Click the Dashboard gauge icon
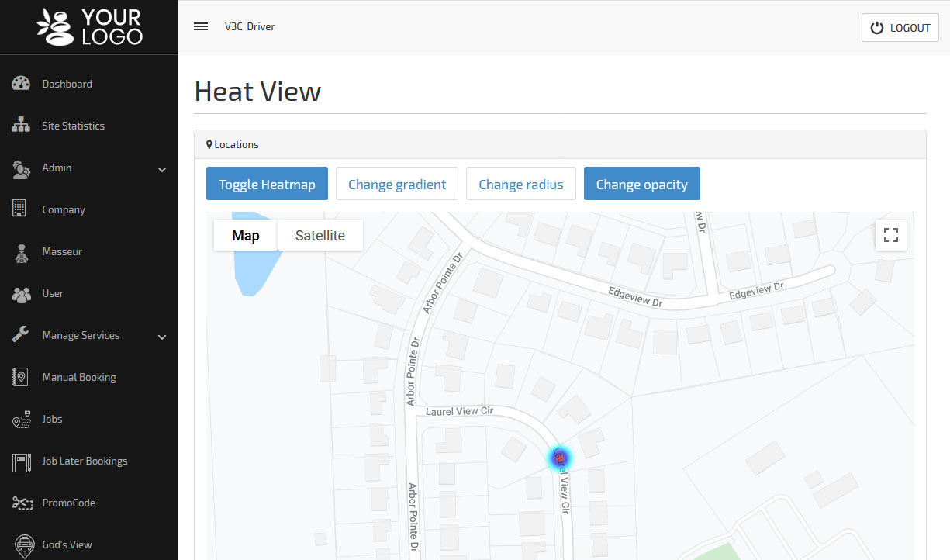The width and height of the screenshot is (950, 560). (x=21, y=84)
